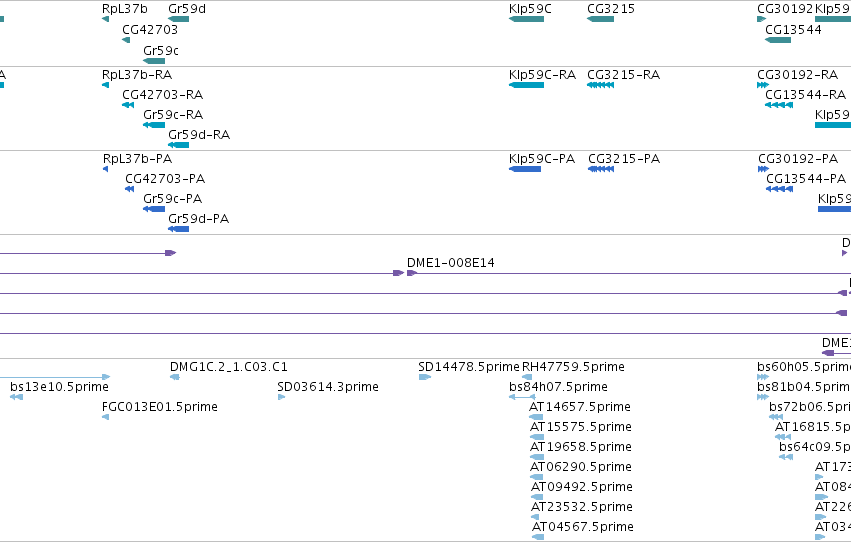Select protein Gr59c-PA

(154, 209)
